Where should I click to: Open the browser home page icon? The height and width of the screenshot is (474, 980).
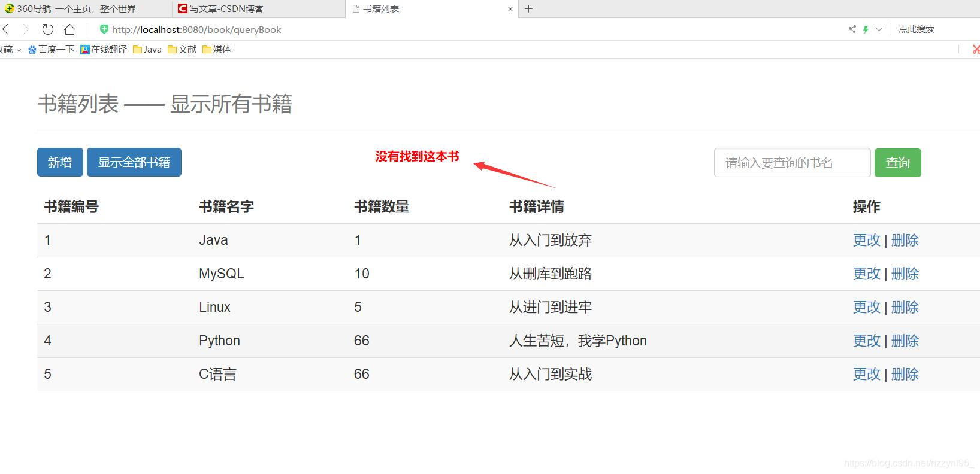coord(70,29)
